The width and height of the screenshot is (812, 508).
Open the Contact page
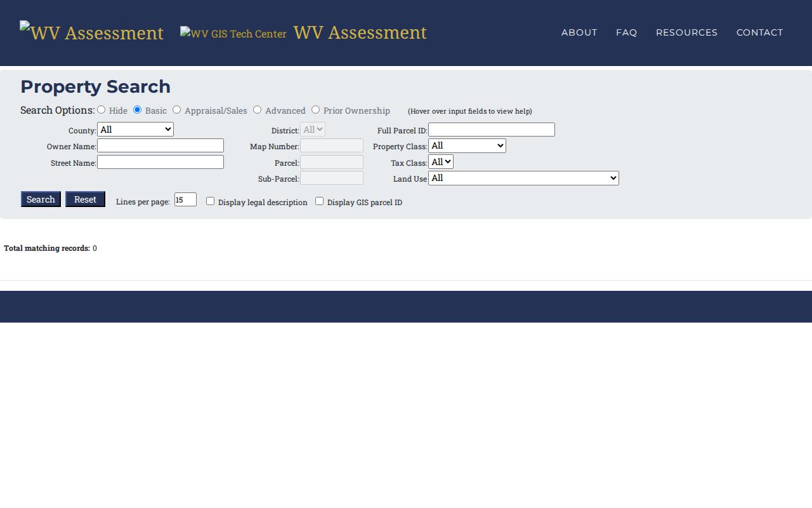pyautogui.click(x=760, y=32)
